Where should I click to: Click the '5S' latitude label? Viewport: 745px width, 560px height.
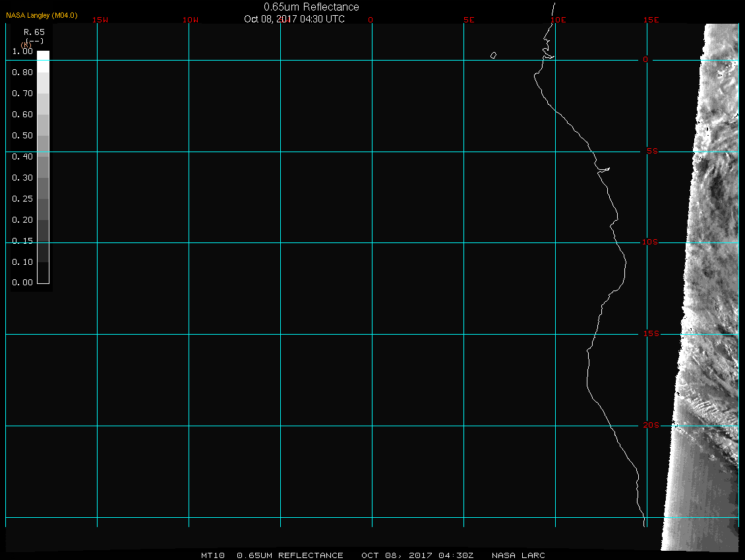[x=652, y=151]
